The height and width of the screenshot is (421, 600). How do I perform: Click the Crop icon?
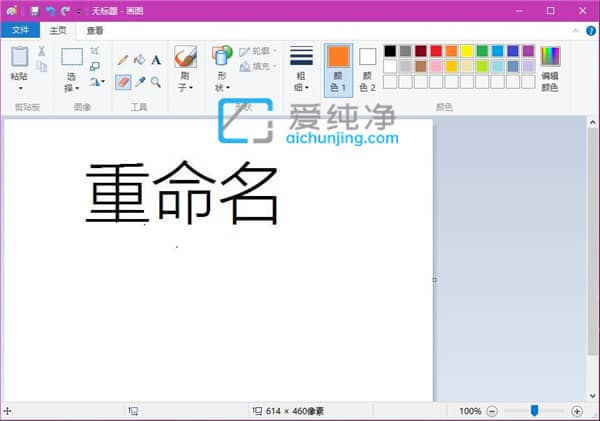[x=95, y=51]
